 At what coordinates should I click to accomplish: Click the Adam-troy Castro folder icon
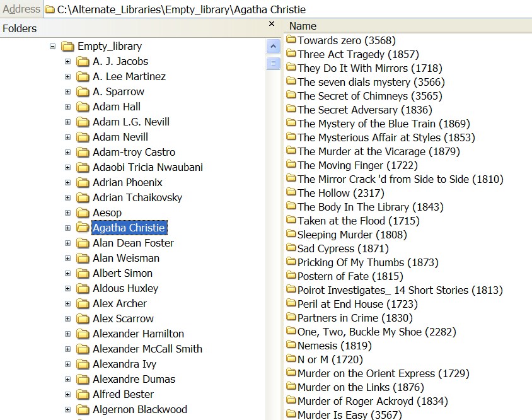[x=83, y=152]
